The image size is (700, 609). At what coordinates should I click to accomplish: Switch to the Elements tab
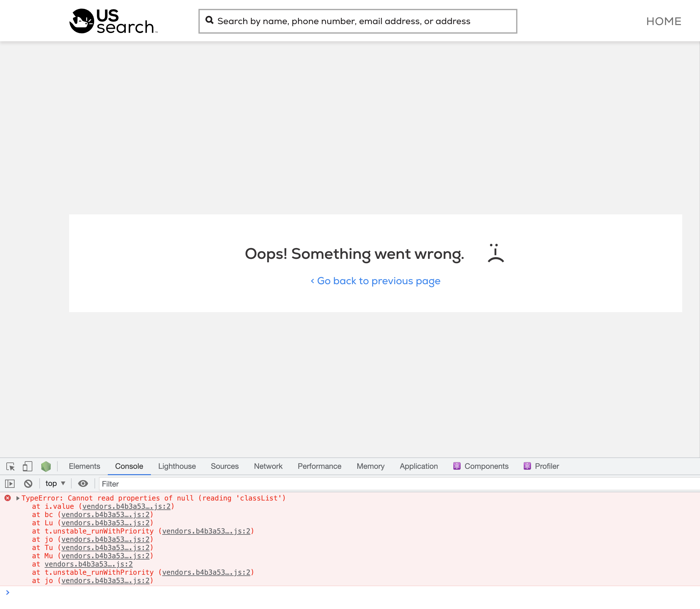[x=84, y=466]
